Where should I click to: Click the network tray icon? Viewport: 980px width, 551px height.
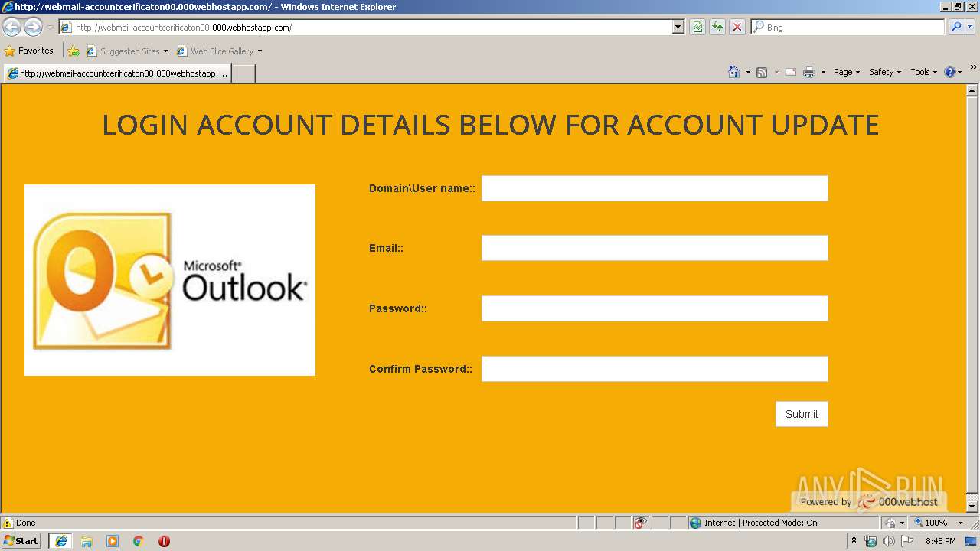coord(871,541)
